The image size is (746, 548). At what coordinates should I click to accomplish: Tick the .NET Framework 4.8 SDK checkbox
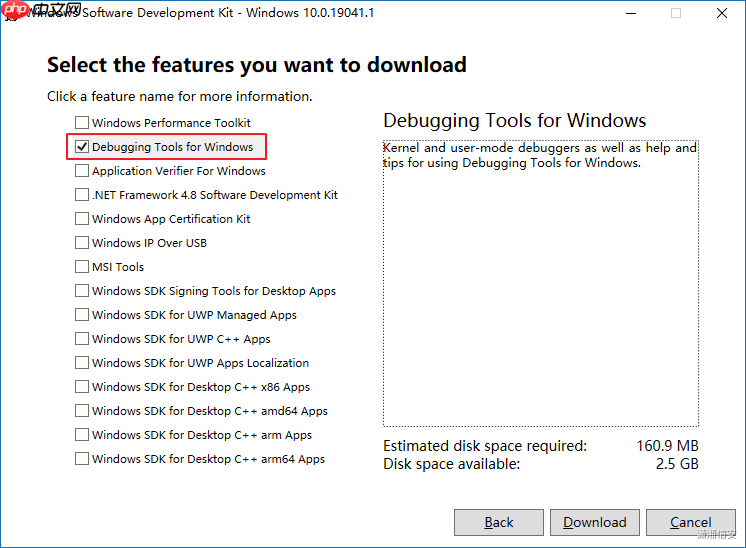[x=82, y=195]
